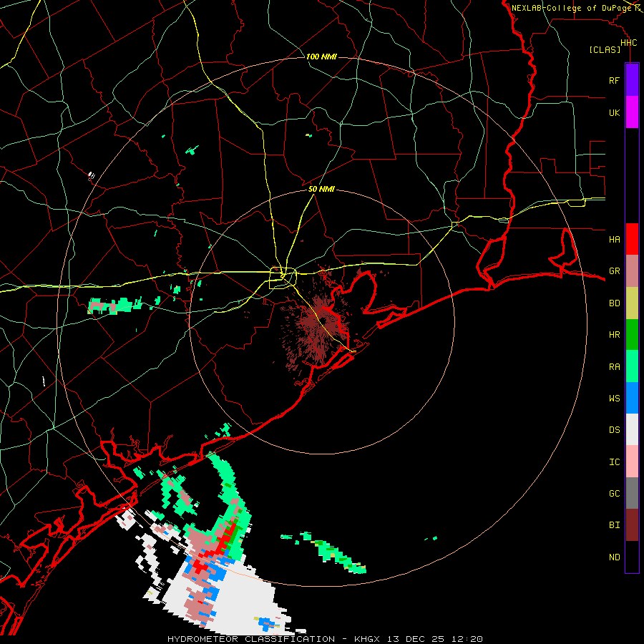
Task: Click the RA light green legend swatch
Action: (x=632, y=366)
